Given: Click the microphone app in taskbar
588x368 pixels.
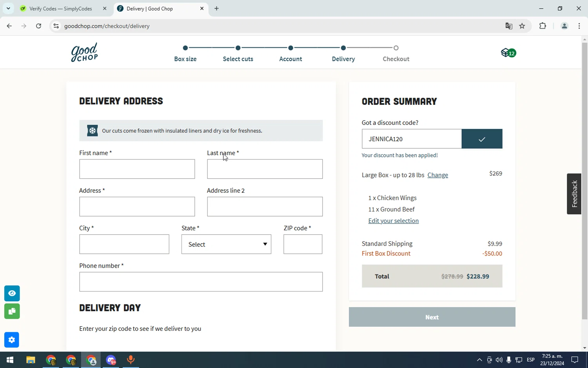Looking at the screenshot, I should tap(131, 360).
